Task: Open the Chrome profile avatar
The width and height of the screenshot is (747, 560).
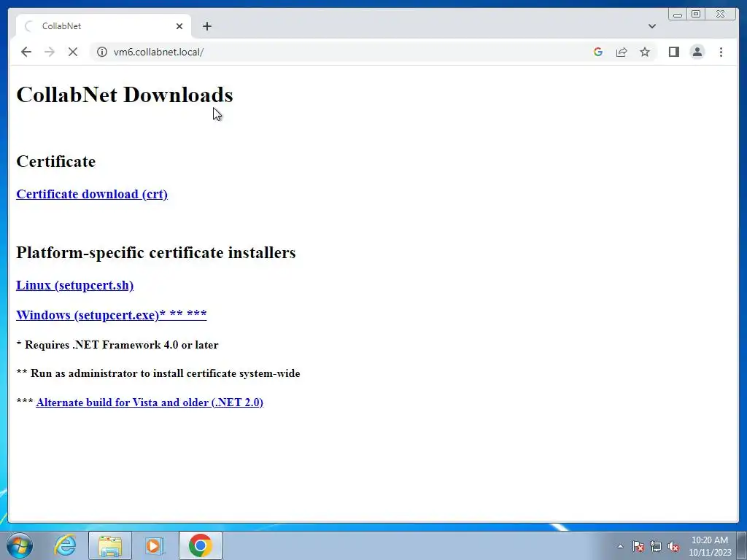Action: coord(697,52)
